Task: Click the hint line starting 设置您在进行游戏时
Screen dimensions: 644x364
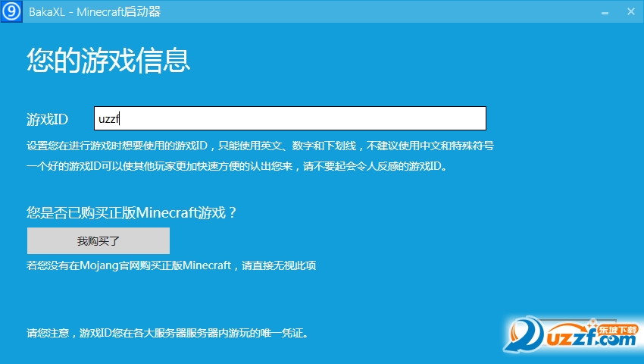Action: click(260, 146)
